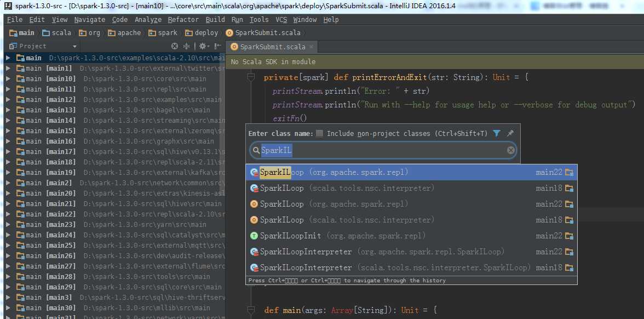Clear the SparkIL search text
Image resolution: width=644 pixels, height=319 pixels.
[x=510, y=150]
